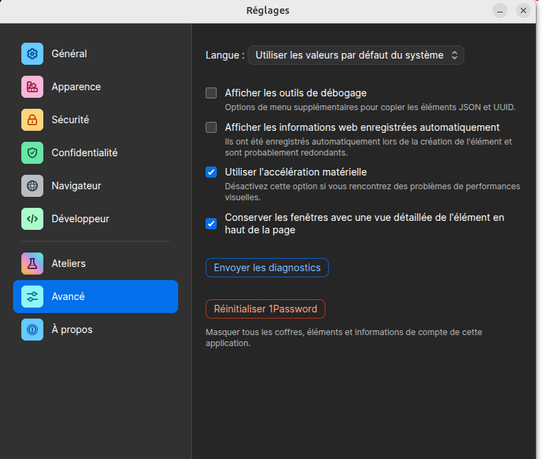The image size is (542, 459).
Task: Click the Apparence palette icon
Action: [x=32, y=87]
